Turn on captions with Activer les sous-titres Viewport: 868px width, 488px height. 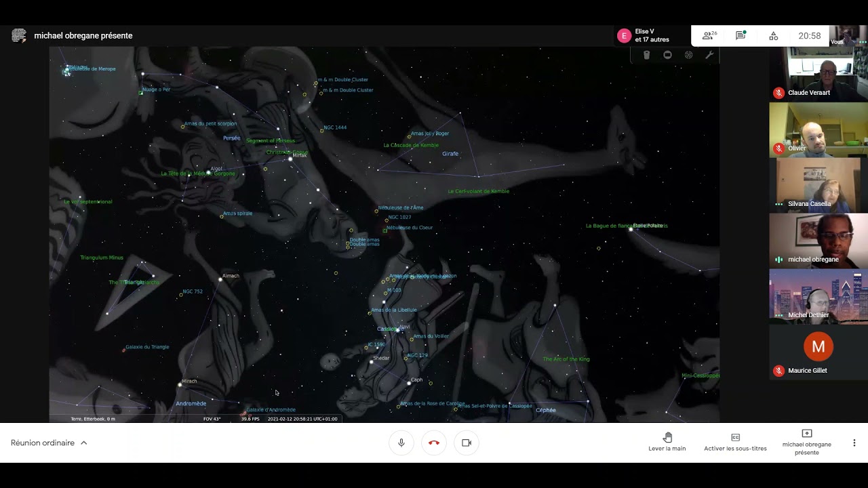click(x=735, y=442)
